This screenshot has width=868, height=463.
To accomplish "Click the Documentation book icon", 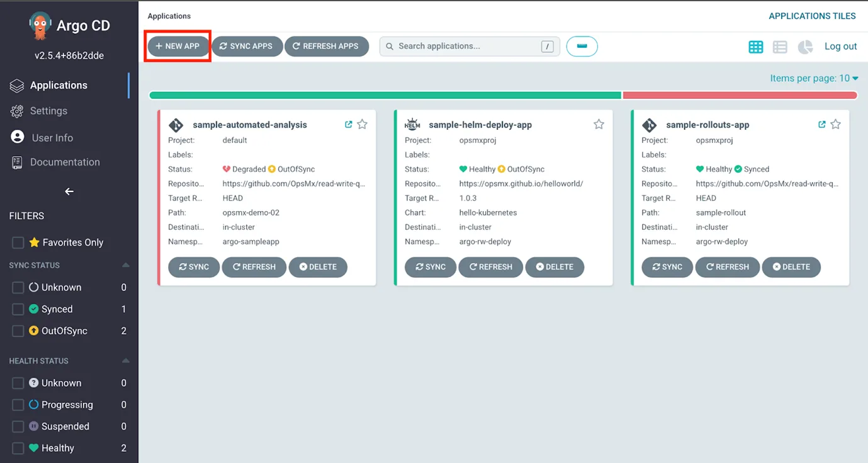I will [17, 163].
